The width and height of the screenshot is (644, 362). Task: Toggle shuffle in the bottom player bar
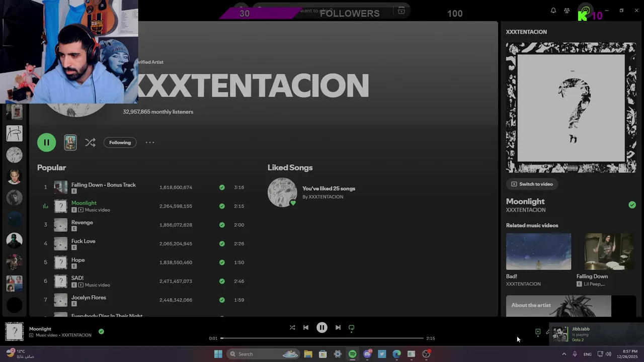tap(292, 327)
